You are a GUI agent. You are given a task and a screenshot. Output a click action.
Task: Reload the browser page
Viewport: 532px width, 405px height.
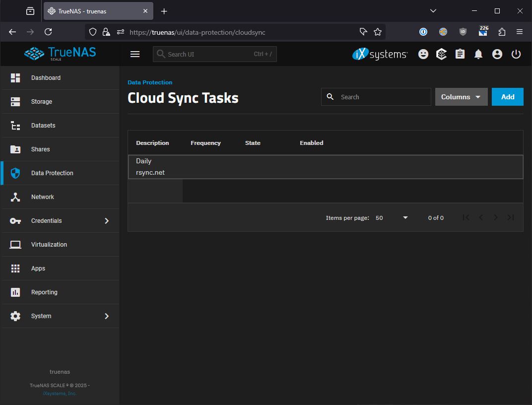[x=48, y=32]
